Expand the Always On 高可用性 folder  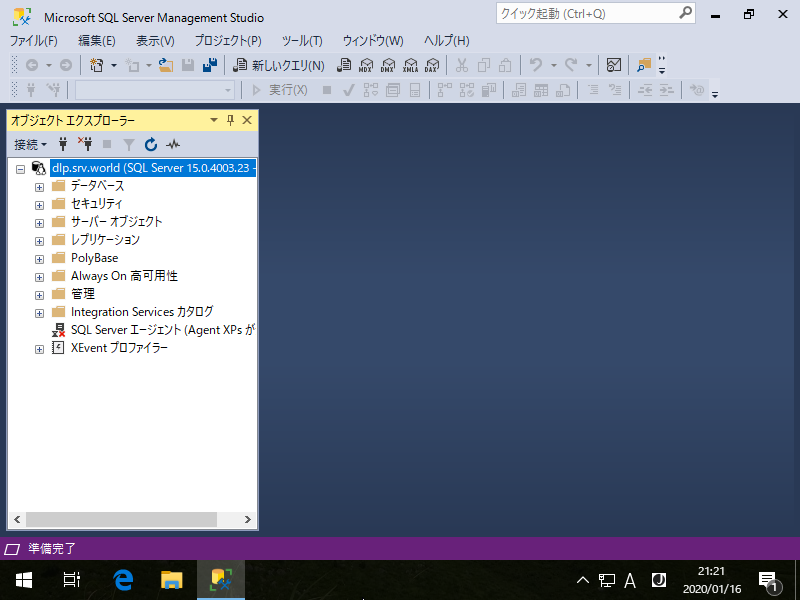[x=39, y=277]
